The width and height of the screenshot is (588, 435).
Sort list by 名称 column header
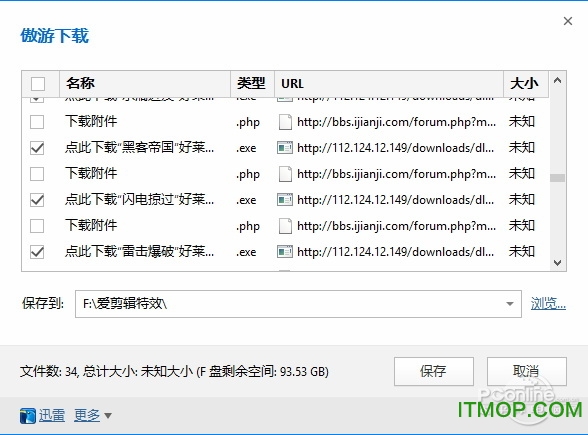(x=145, y=83)
